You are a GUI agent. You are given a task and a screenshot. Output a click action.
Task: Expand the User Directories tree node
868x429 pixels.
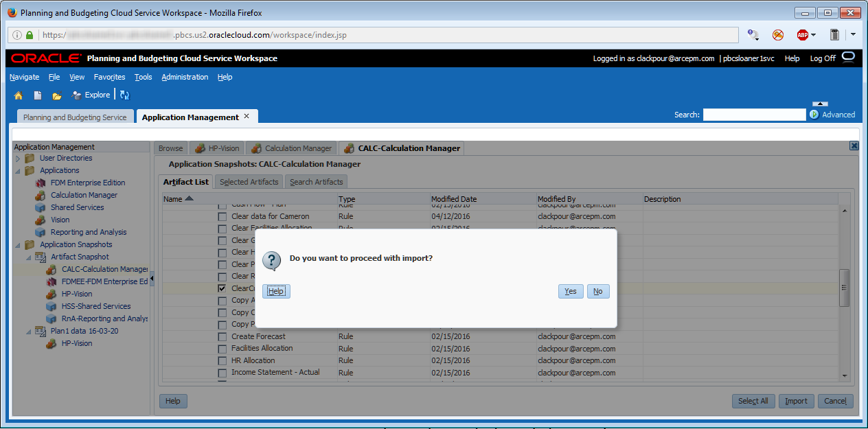(x=18, y=159)
